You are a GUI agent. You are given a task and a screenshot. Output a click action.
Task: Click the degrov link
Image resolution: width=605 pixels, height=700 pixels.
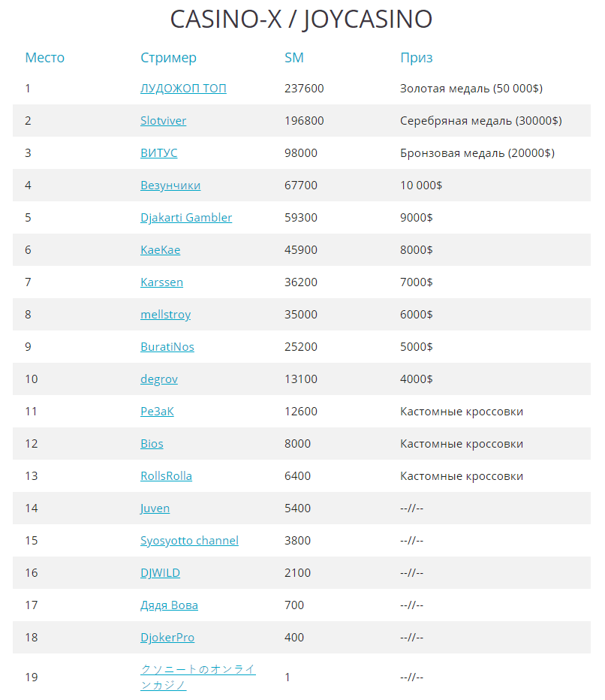tap(159, 379)
